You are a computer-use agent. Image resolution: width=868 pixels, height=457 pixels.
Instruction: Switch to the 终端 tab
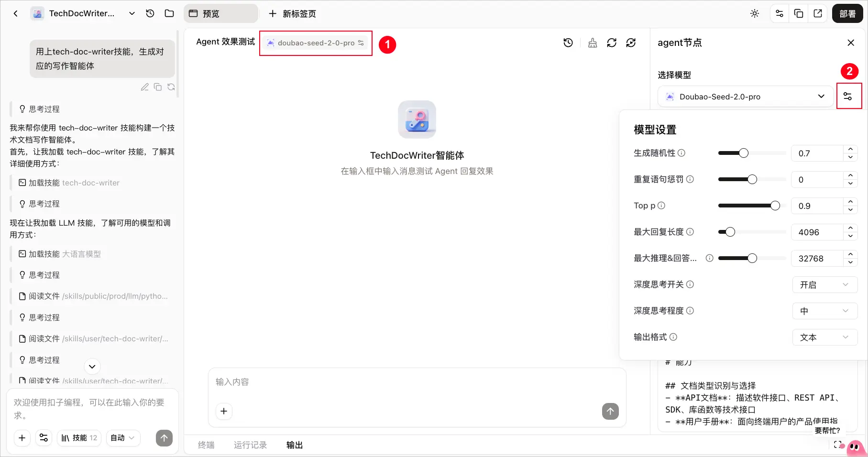pyautogui.click(x=206, y=445)
